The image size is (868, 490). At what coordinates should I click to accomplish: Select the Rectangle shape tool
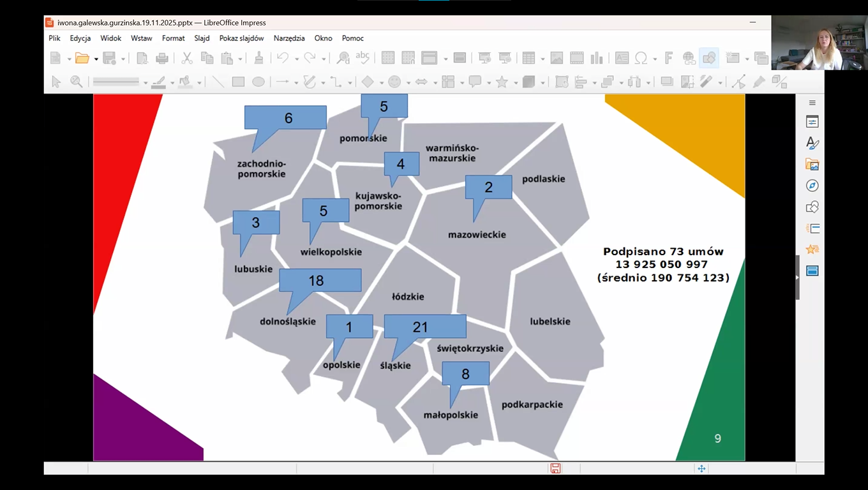point(238,82)
